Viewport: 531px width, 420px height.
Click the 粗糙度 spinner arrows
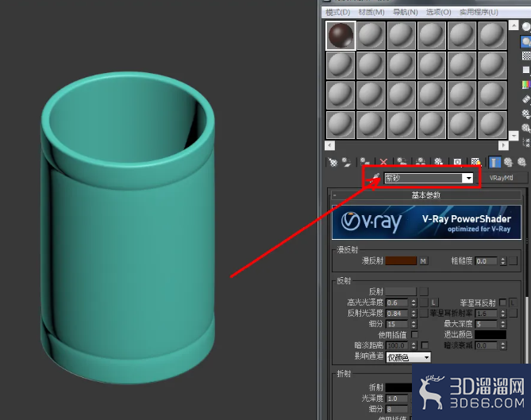click(503, 261)
